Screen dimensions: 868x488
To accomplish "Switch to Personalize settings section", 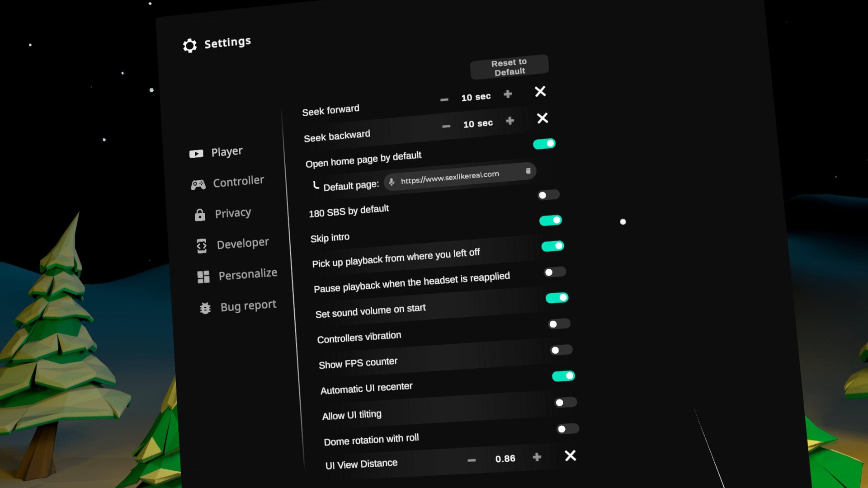I will click(x=247, y=274).
